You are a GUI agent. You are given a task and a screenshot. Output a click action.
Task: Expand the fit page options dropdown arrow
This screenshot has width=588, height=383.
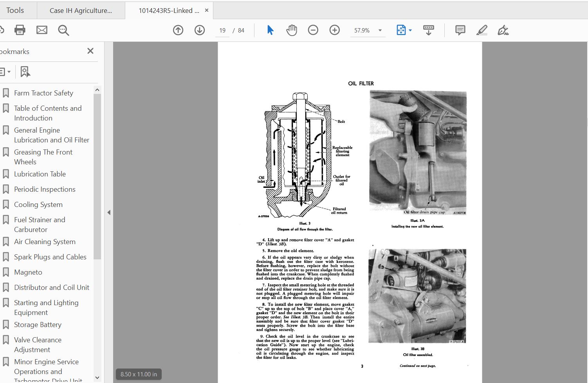coord(410,30)
